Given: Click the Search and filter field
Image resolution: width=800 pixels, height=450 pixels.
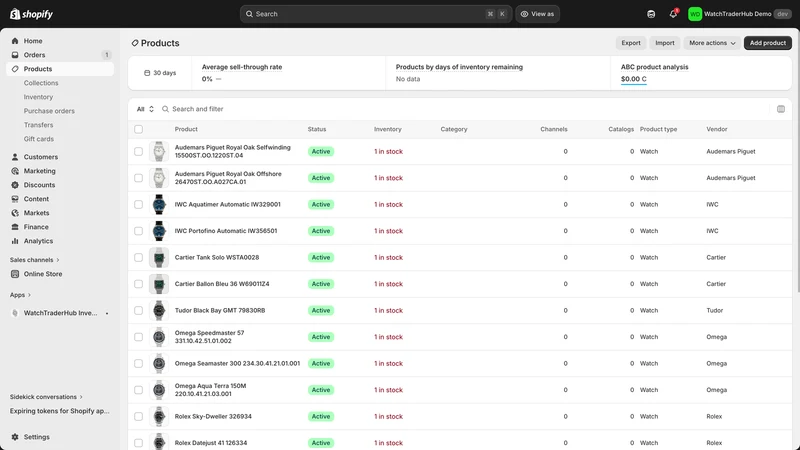Looking at the screenshot, I should point(462,109).
